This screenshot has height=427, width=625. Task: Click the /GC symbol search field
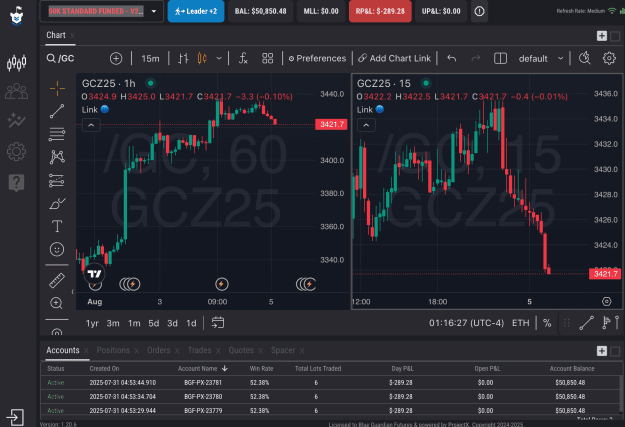66,59
